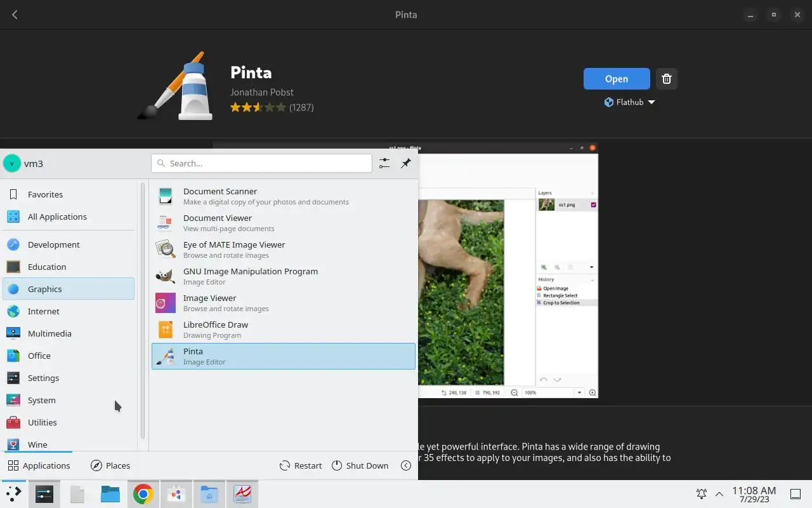Click the vm3 user avatar
Viewport: 812px width, 508px height.
coord(12,163)
